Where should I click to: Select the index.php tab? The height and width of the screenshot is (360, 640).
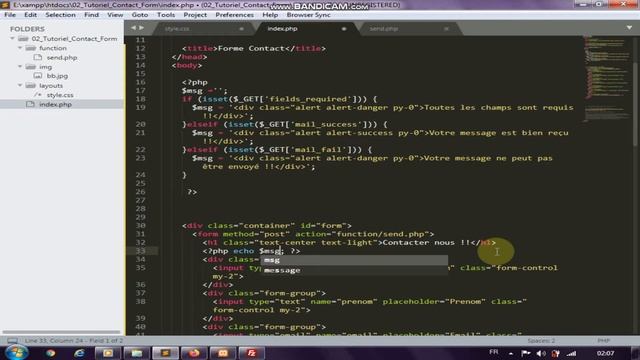[282, 29]
